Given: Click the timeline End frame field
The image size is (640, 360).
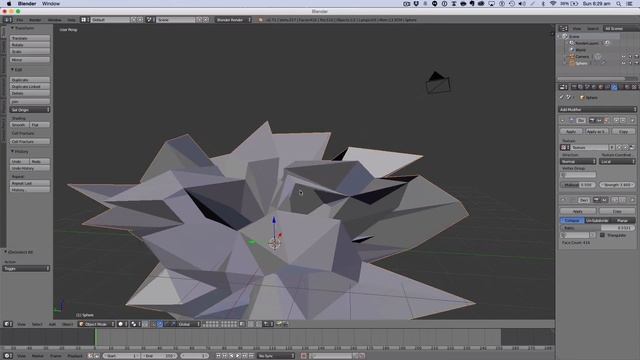Looking at the screenshot, I should coord(159,356).
